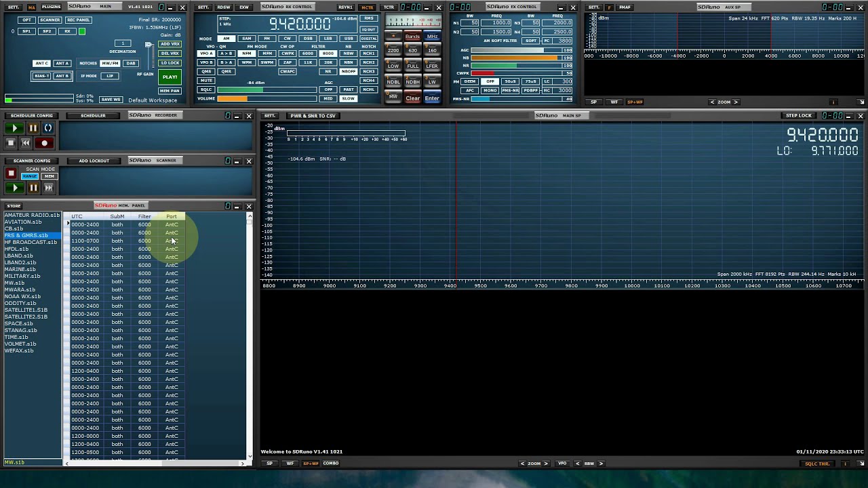Set scan mode to MEM
The height and width of the screenshot is (488, 868).
click(49, 176)
